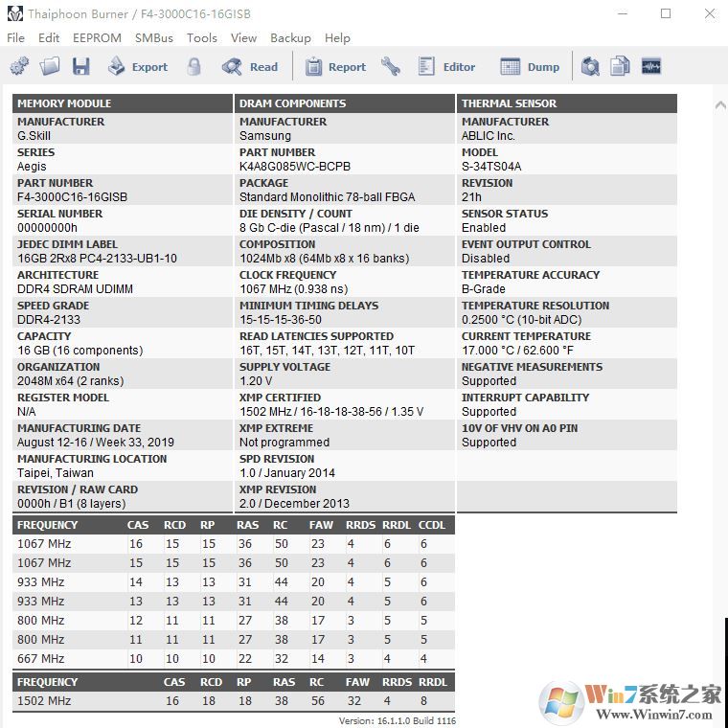The height and width of the screenshot is (728, 728).
Task: Click the DDR4-2133 speed grade value
Action: coord(49,320)
